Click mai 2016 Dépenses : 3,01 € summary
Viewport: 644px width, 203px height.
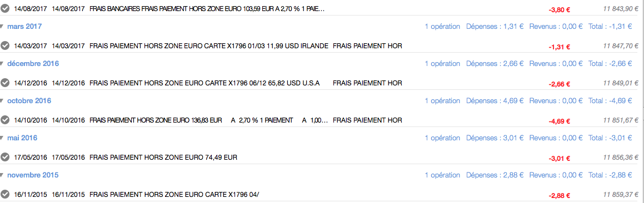(x=495, y=138)
